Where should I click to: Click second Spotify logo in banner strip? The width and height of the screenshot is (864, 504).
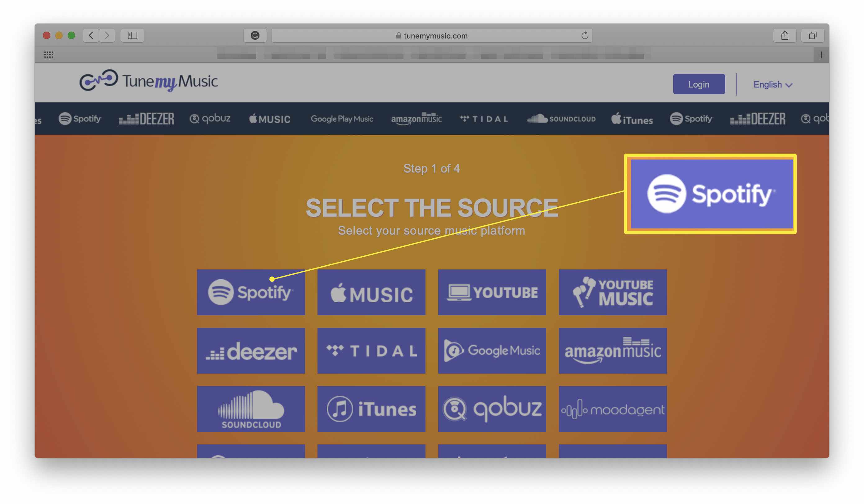691,119
